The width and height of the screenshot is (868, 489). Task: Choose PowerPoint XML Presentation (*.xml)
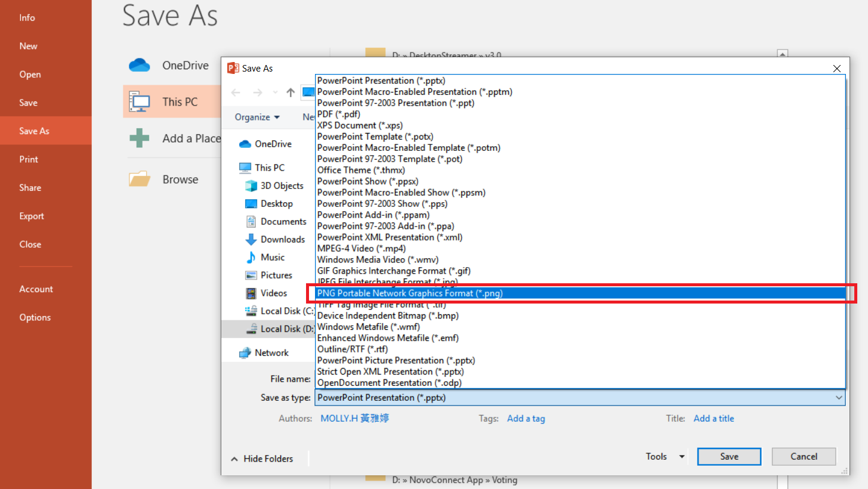580,237
